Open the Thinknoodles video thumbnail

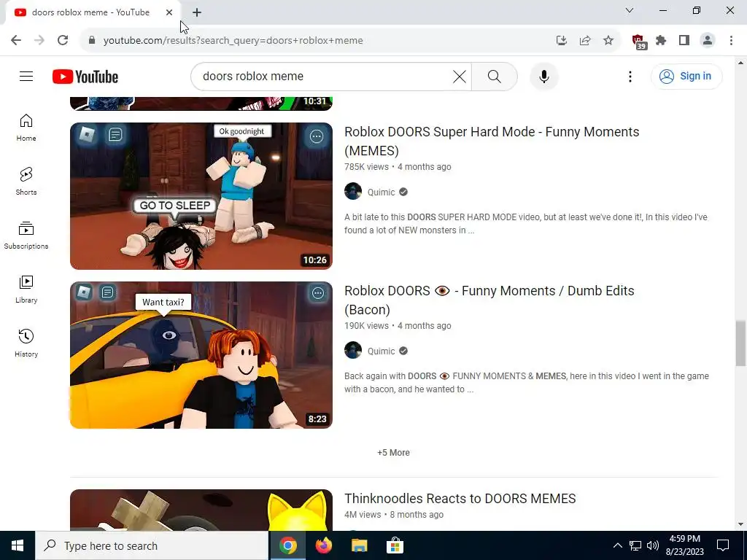click(x=201, y=510)
